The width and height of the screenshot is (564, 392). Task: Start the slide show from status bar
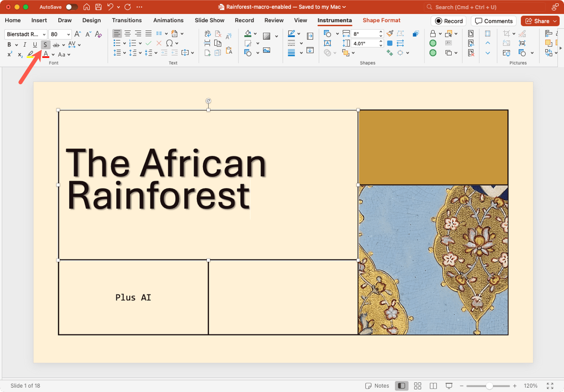click(x=449, y=386)
